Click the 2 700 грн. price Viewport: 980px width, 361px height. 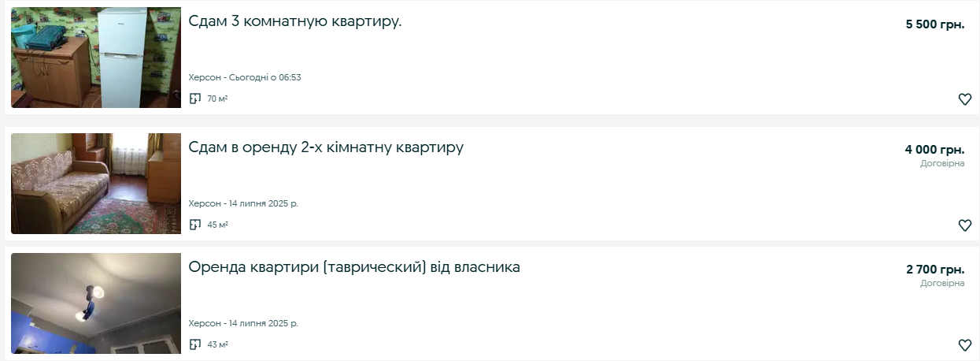pyautogui.click(x=934, y=270)
